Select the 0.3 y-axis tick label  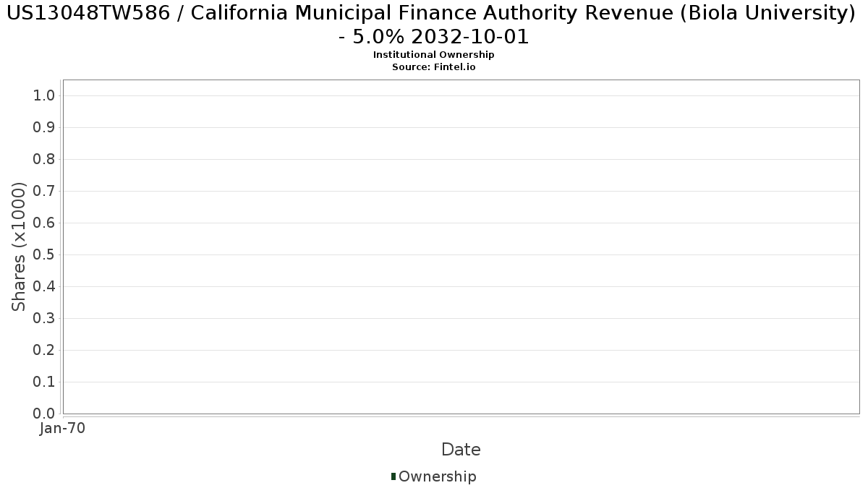(x=44, y=319)
